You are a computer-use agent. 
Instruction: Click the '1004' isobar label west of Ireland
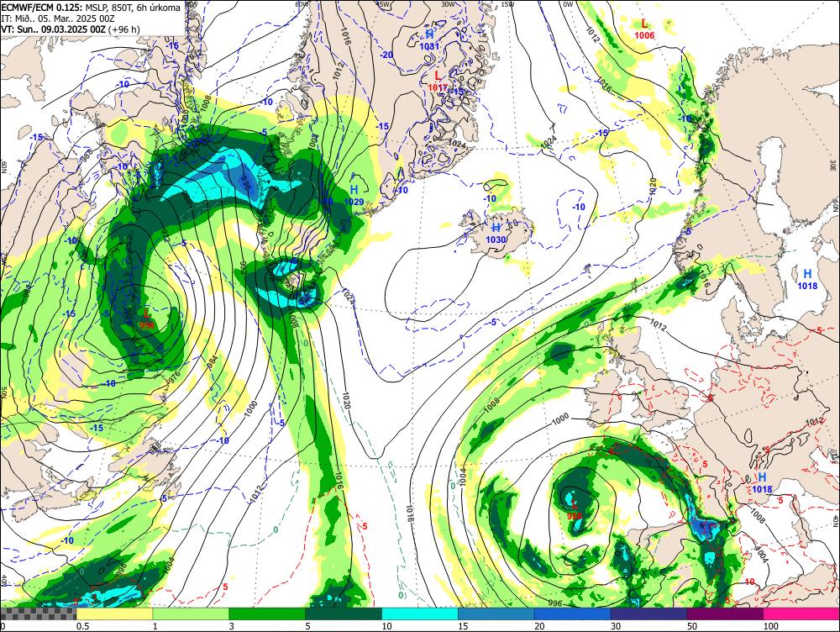coord(464,477)
